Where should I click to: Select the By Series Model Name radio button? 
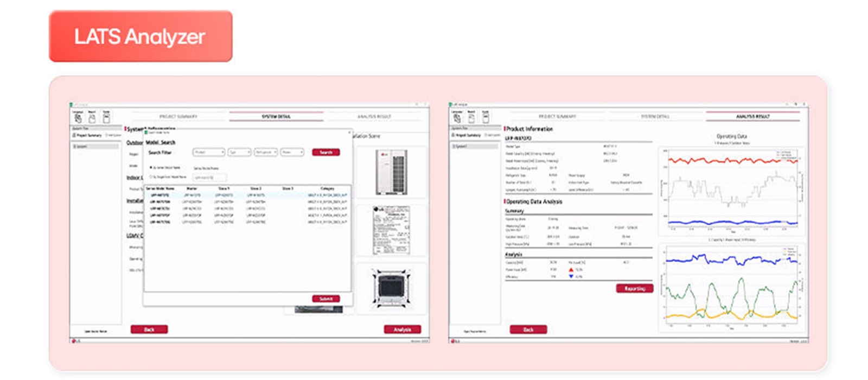[151, 168]
